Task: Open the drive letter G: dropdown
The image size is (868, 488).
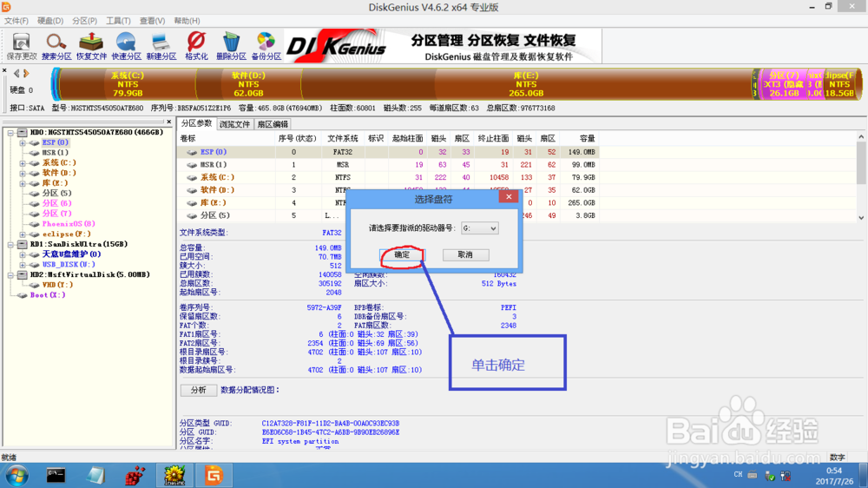Action: point(480,228)
